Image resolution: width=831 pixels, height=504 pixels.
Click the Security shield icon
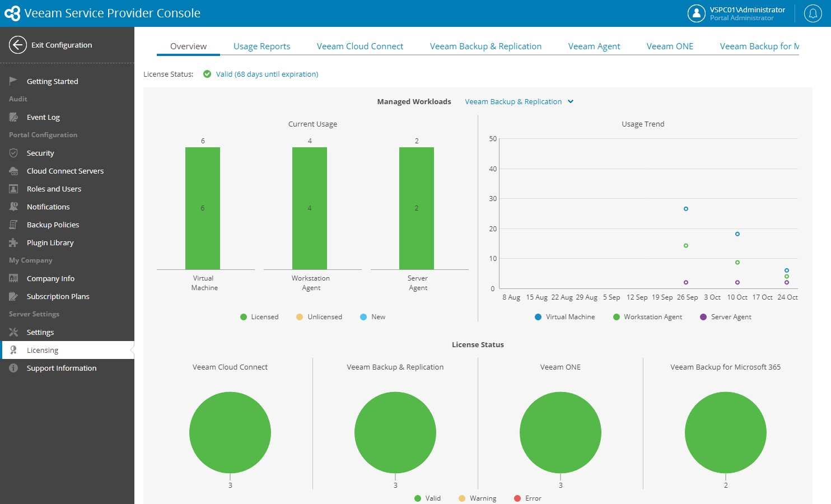13,153
